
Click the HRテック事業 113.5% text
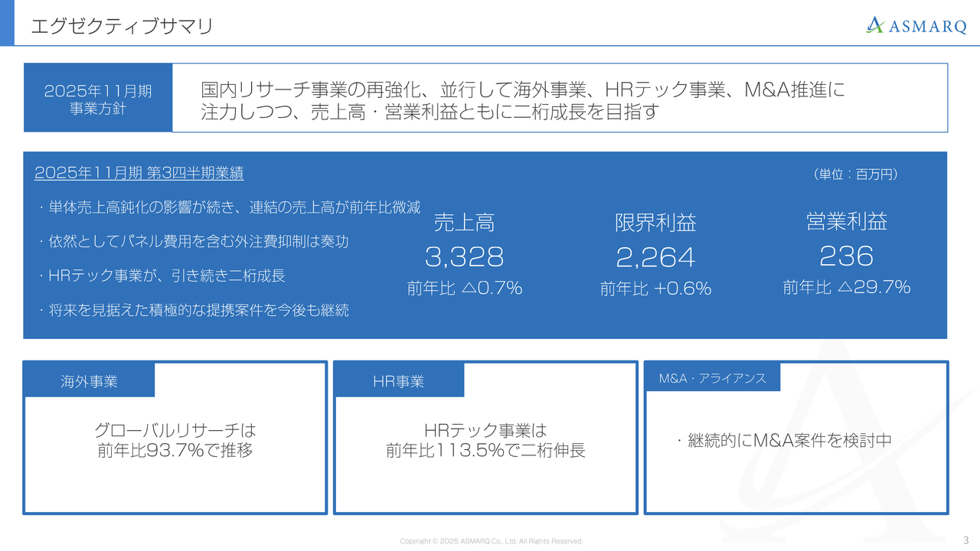point(485,440)
